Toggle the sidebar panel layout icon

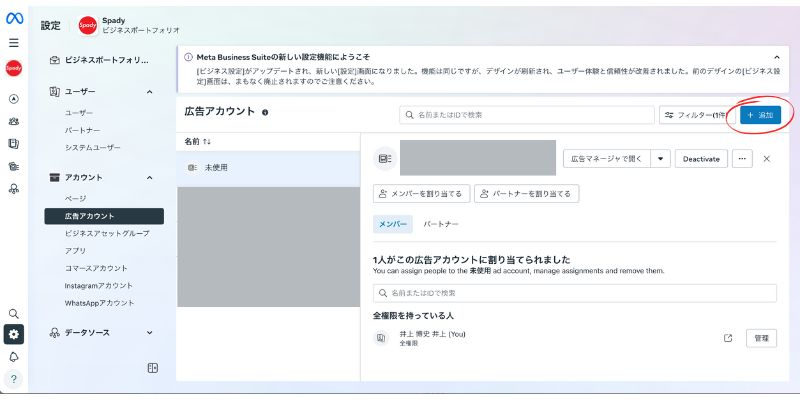click(153, 368)
